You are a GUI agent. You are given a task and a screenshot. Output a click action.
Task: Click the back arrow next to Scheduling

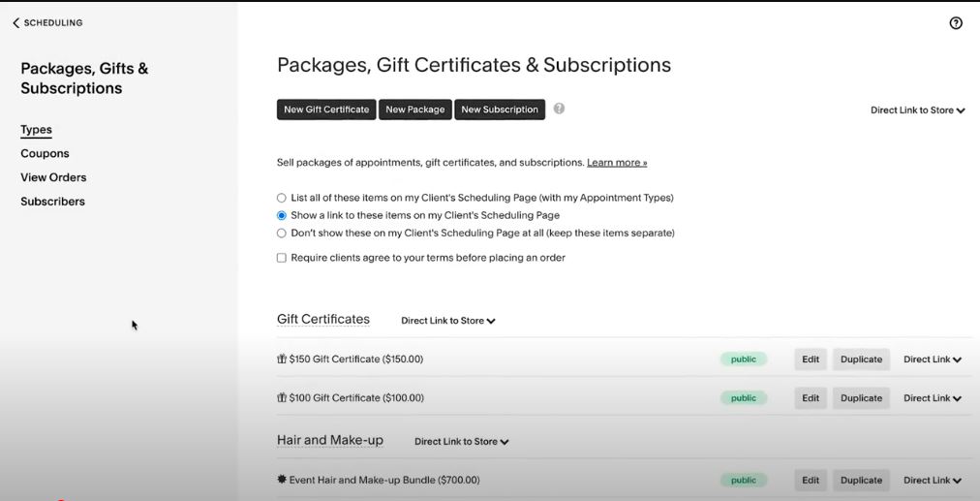16,22
